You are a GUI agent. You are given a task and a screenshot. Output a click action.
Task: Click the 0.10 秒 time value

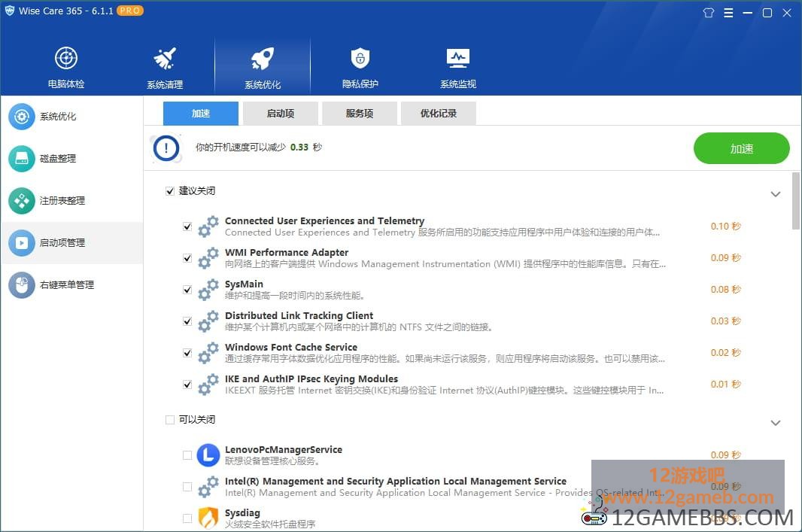(725, 226)
